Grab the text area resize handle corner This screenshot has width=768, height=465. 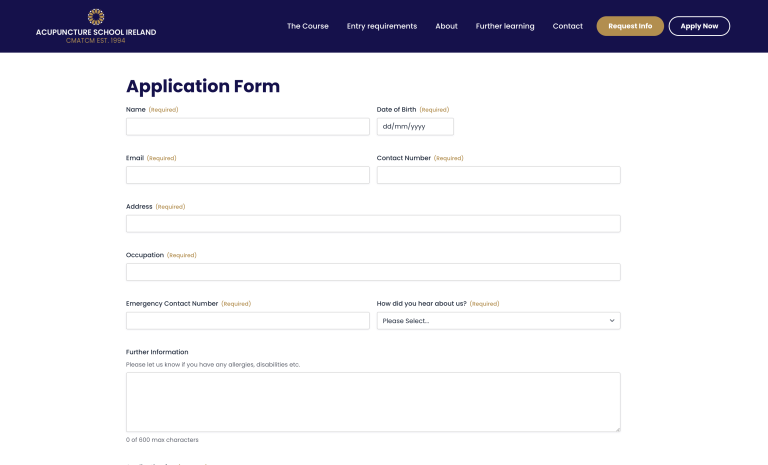pos(617,429)
